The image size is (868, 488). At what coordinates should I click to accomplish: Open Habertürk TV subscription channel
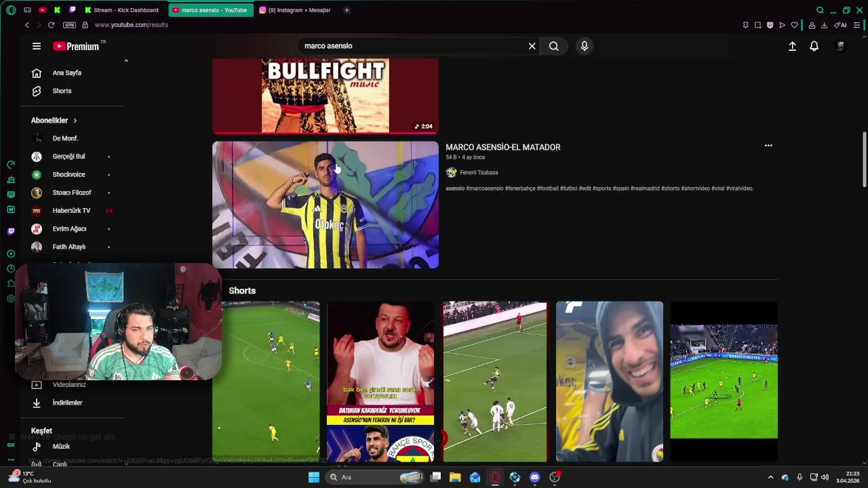(x=72, y=211)
